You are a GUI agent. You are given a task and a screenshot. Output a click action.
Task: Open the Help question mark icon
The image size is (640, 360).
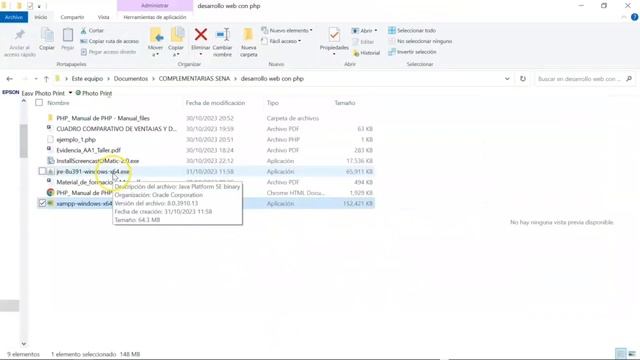click(635, 17)
